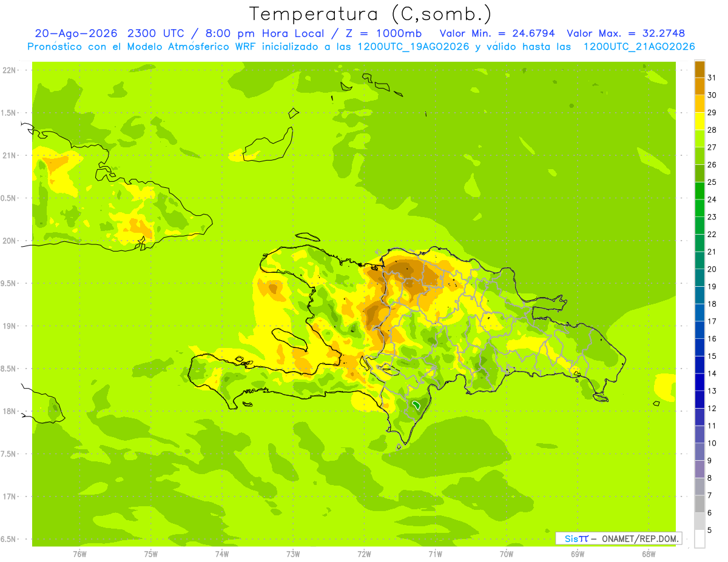728x562 pixels.
Task: Click the initialization time "1200UTC_19AGO2026"
Action: (413, 47)
